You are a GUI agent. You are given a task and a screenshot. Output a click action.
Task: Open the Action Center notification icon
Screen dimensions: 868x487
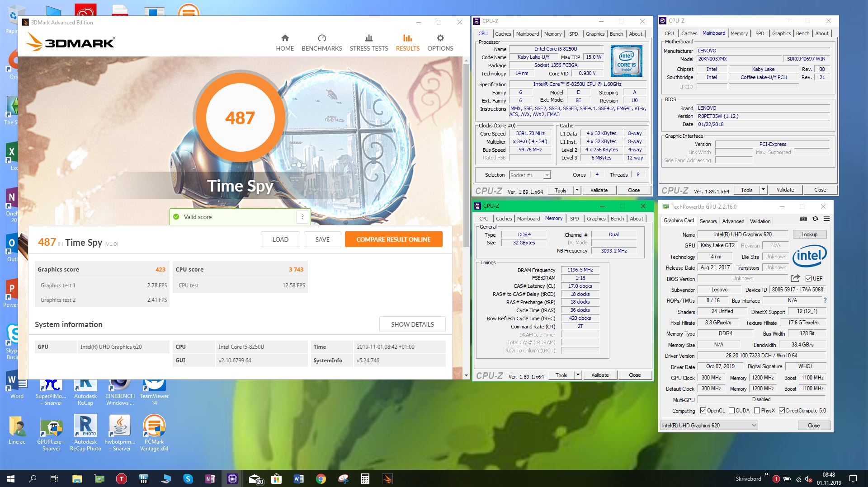[853, 479]
